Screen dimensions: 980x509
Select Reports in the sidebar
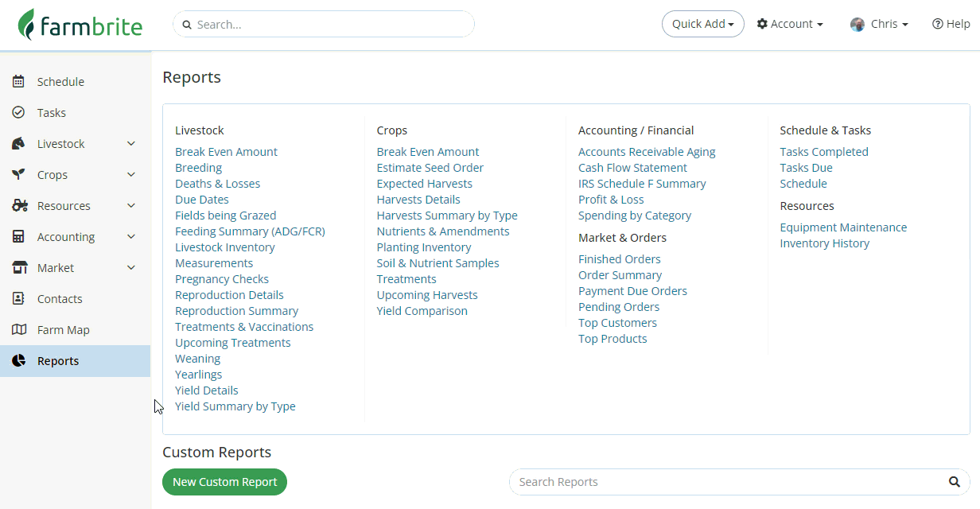(x=58, y=360)
